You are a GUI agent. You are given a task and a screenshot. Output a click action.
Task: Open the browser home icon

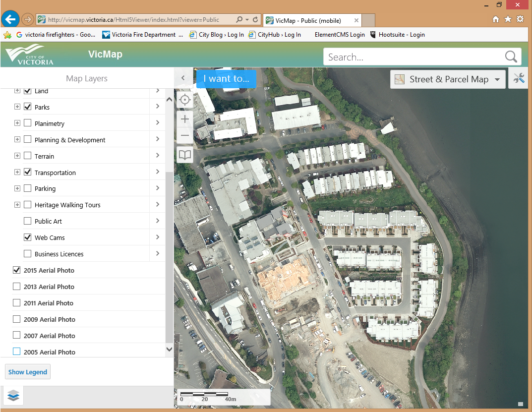coord(496,19)
